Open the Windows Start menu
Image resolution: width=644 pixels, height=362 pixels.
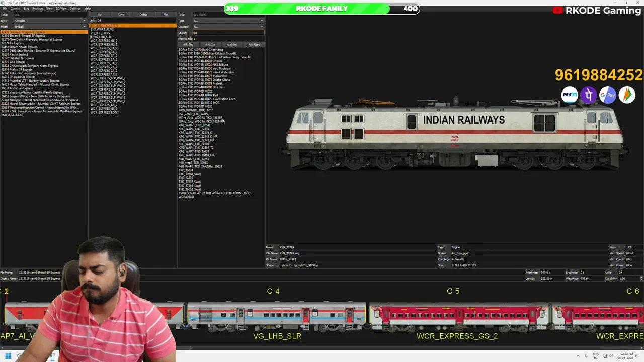(8, 356)
